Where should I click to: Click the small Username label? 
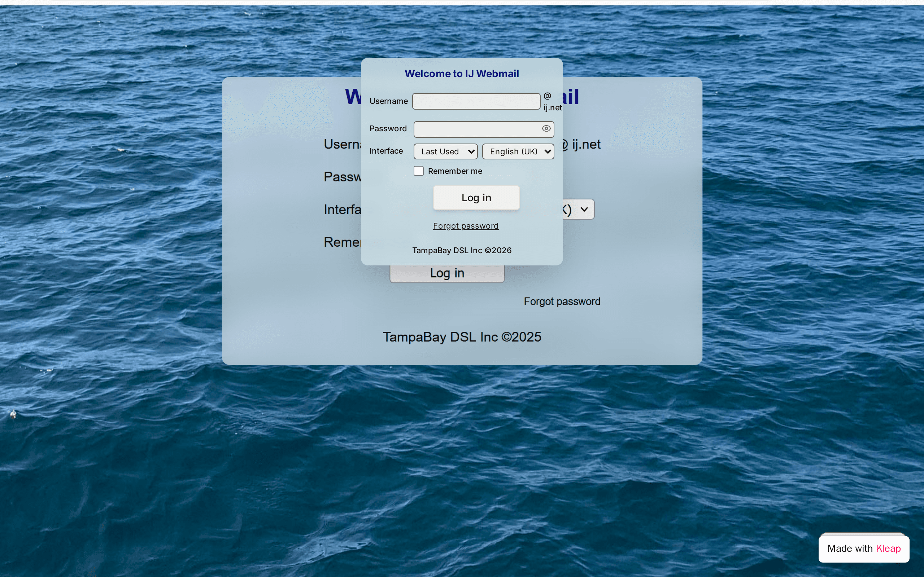pyautogui.click(x=388, y=101)
